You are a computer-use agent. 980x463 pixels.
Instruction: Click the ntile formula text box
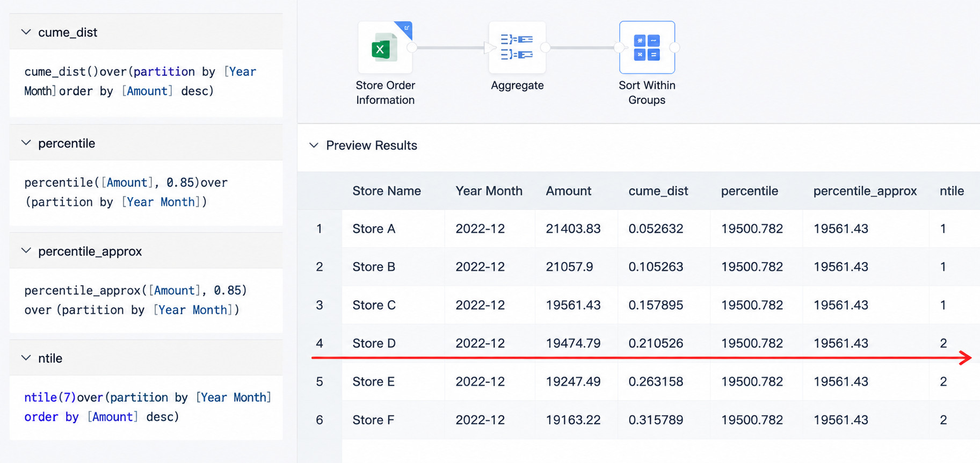click(x=146, y=408)
